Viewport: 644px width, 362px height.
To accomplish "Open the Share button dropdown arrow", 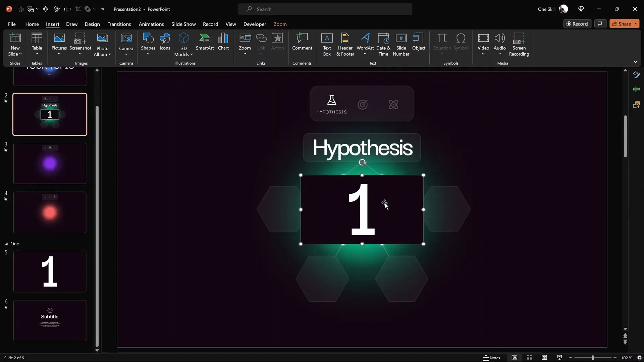I will point(636,24).
